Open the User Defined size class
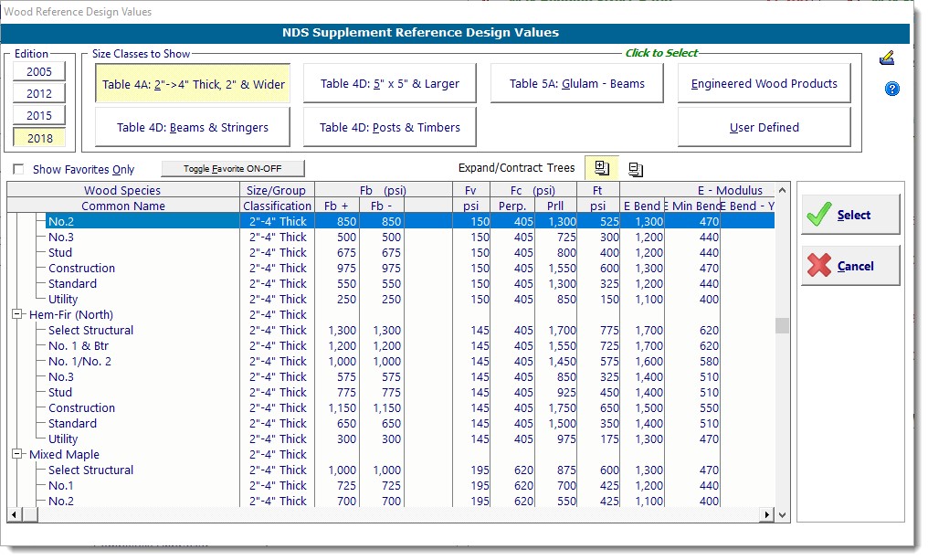This screenshot has width=928, height=560. click(x=764, y=127)
